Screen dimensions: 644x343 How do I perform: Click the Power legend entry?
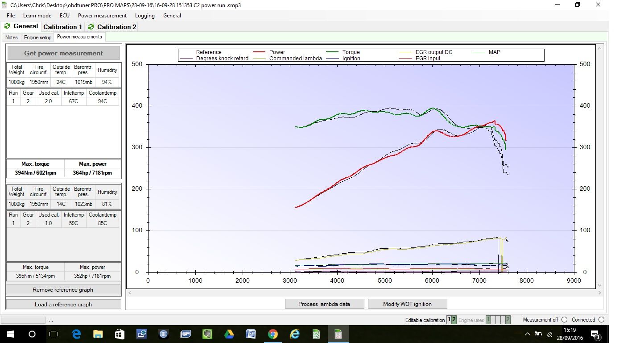click(x=269, y=52)
